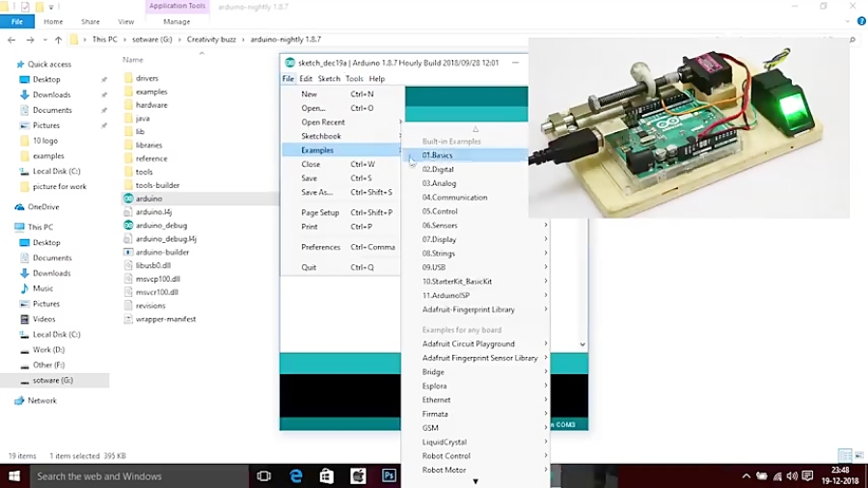
Task: Select the arduino application icon
Action: coord(128,198)
